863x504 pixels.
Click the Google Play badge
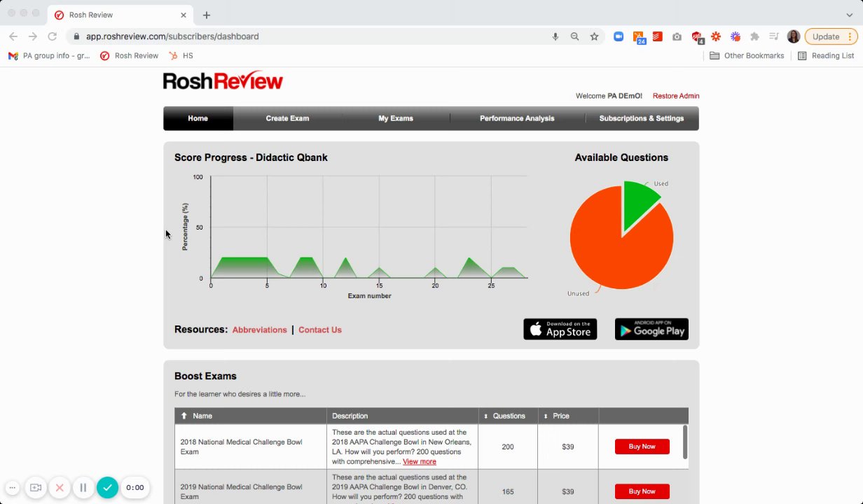click(651, 329)
